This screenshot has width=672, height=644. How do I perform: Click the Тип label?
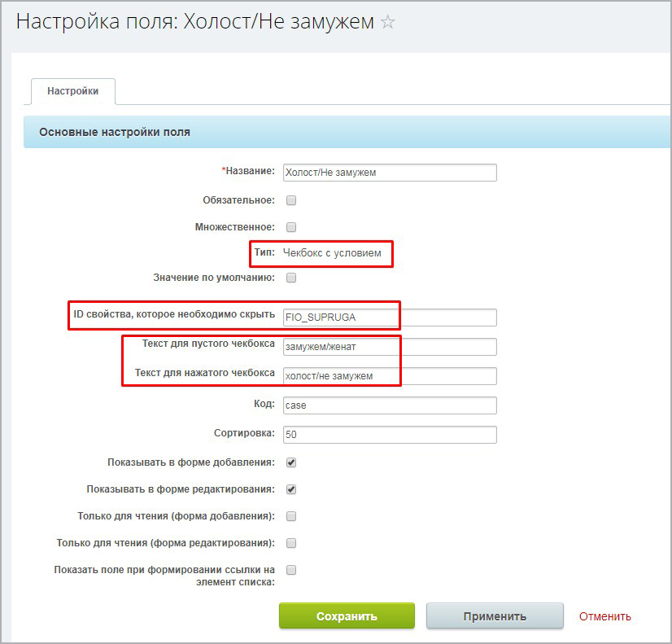click(x=264, y=252)
